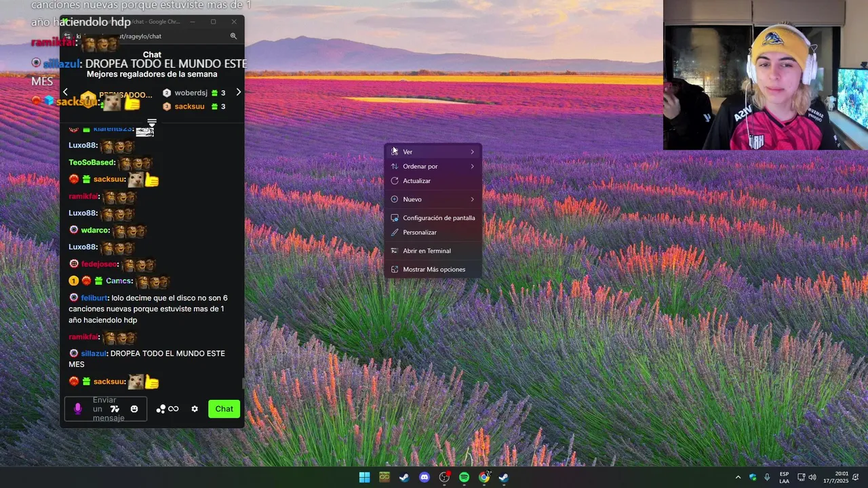868x488 pixels.
Task: Open the Windows Start button
Action: [x=364, y=477]
